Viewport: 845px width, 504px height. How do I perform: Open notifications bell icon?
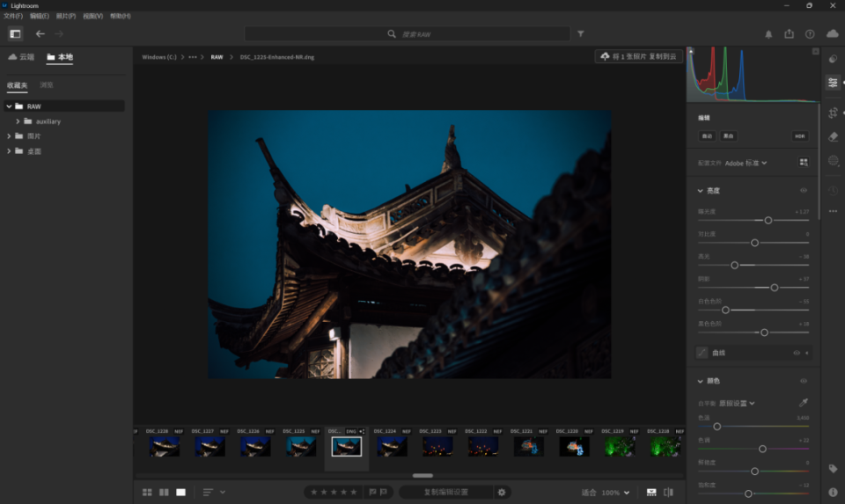pos(768,34)
